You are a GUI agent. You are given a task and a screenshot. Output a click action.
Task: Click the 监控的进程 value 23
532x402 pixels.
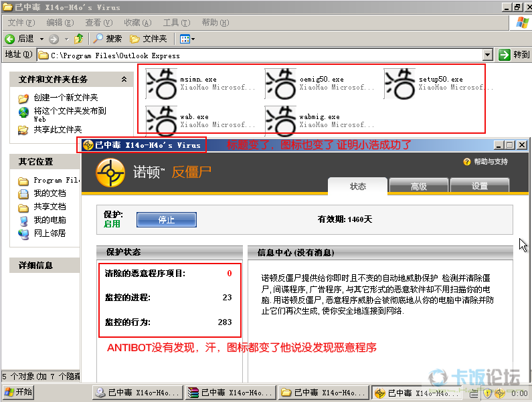pyautogui.click(x=227, y=298)
